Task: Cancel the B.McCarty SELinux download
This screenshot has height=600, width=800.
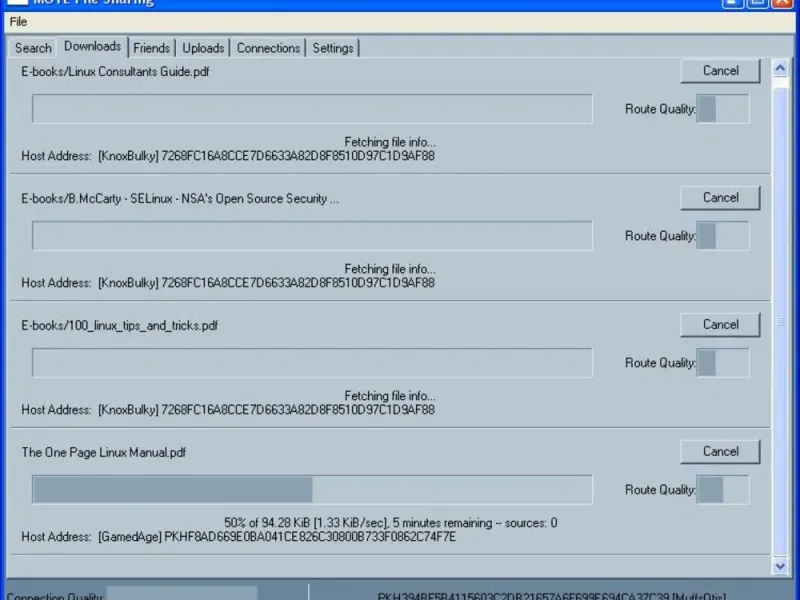Action: point(720,197)
